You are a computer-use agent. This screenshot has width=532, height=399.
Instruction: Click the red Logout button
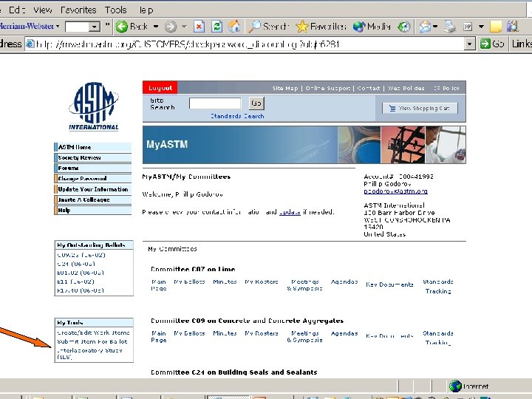pos(160,88)
